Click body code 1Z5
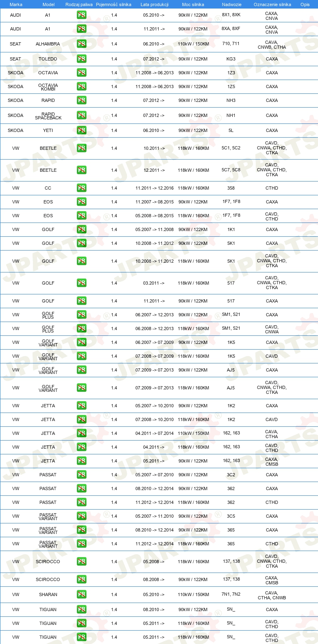This screenshot has width=318, height=644. (x=231, y=86)
